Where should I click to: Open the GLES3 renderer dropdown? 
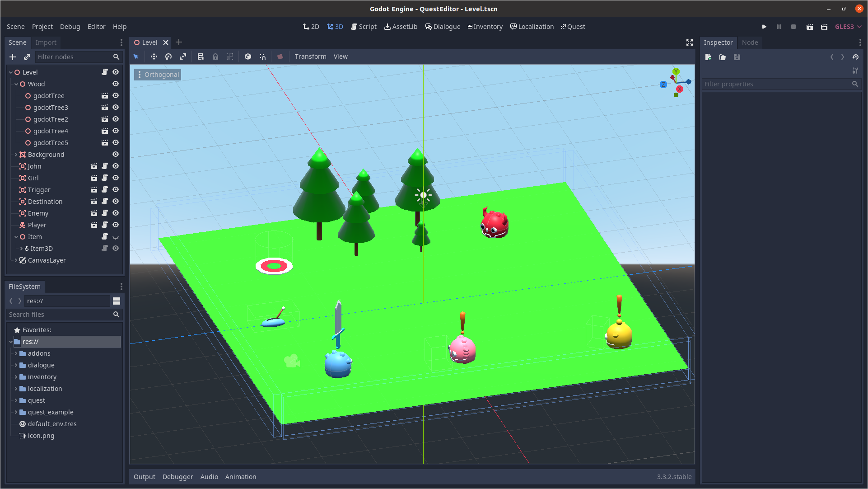click(848, 27)
